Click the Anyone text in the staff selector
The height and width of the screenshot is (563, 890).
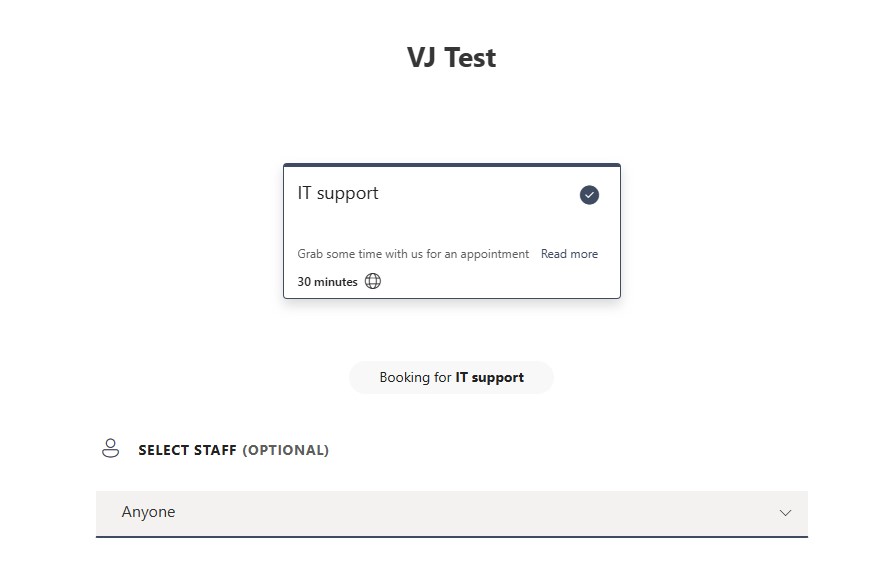[x=148, y=512]
